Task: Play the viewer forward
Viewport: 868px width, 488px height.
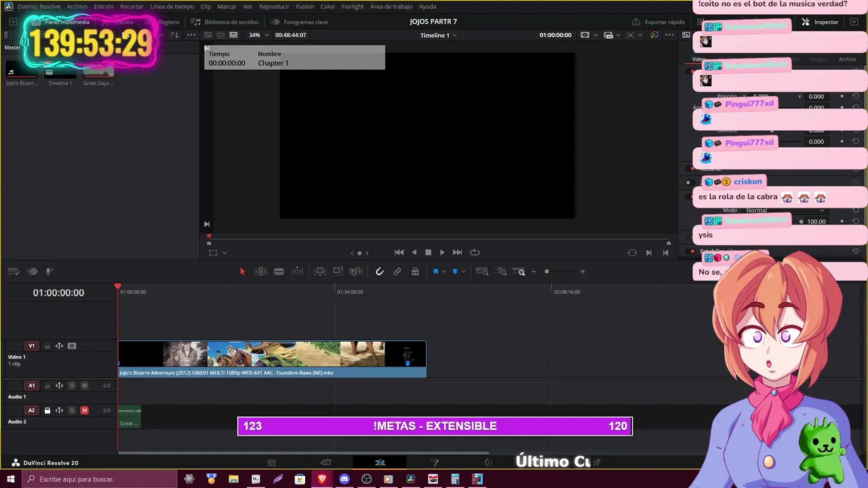Action: [442, 252]
